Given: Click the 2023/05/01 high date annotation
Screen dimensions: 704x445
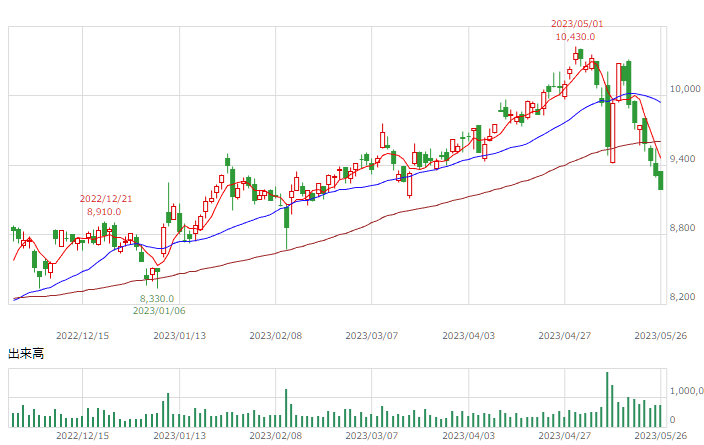Looking at the screenshot, I should click(577, 24).
